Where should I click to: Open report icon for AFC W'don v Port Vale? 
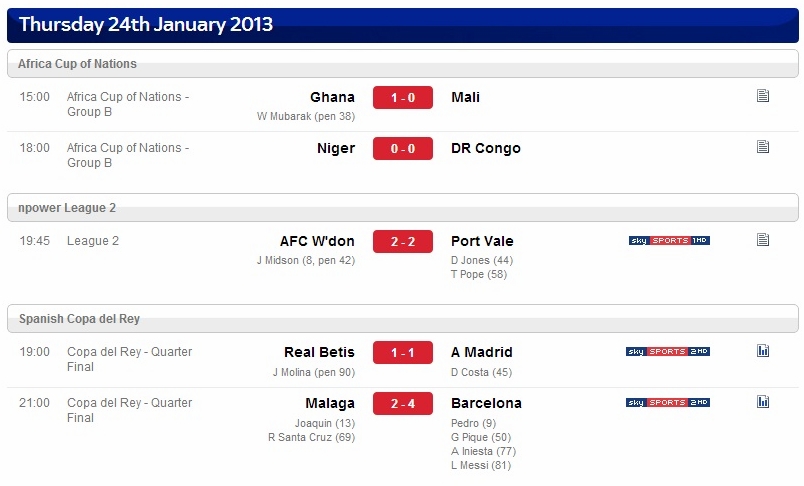762,239
